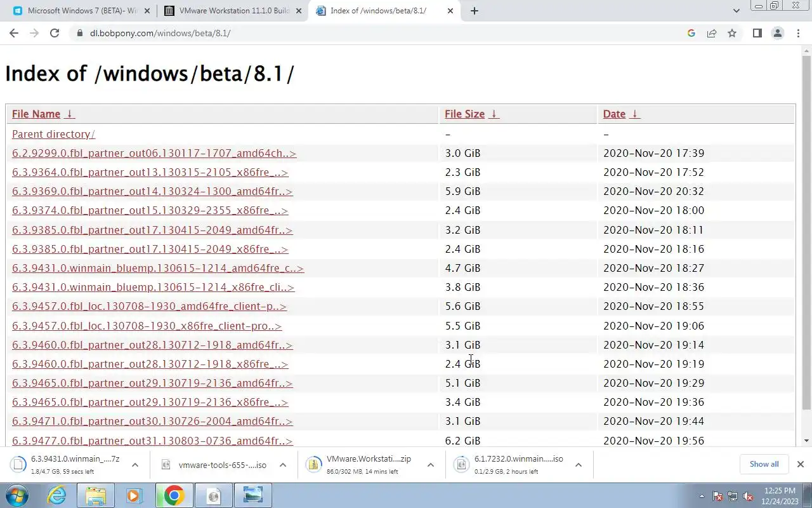Open 6.3.9457.0.fbl_loc amd64fre_client link
Image resolution: width=812 pixels, height=508 pixels.
click(x=149, y=306)
